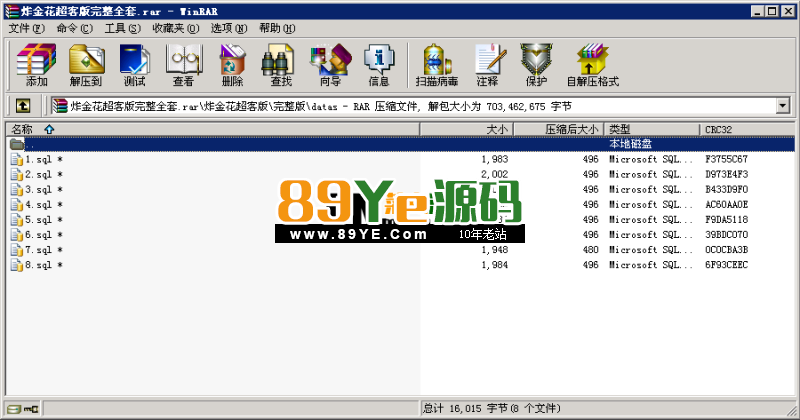Click CRC32 value 39BDC070

coord(727,235)
